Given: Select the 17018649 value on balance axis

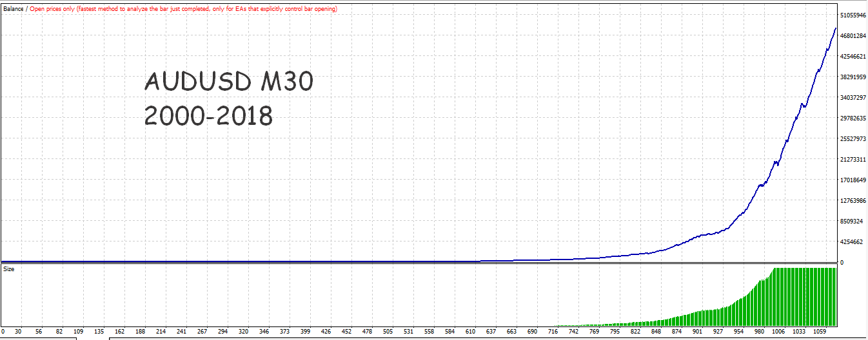Looking at the screenshot, I should click(x=853, y=180).
